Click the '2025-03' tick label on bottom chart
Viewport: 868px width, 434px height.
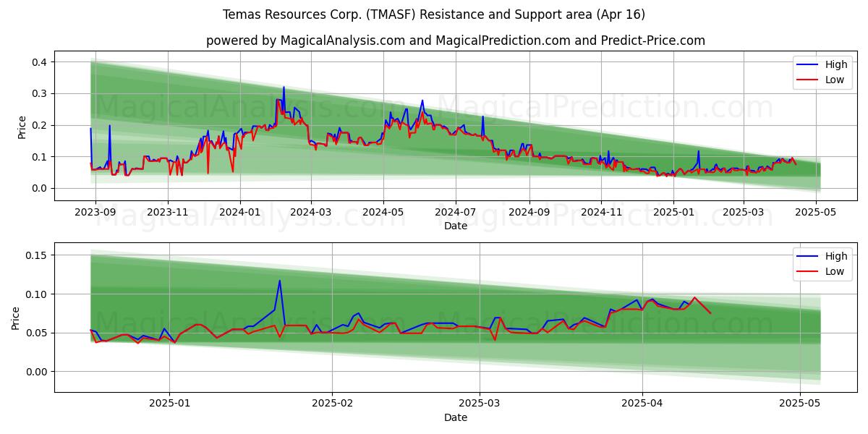480,404
